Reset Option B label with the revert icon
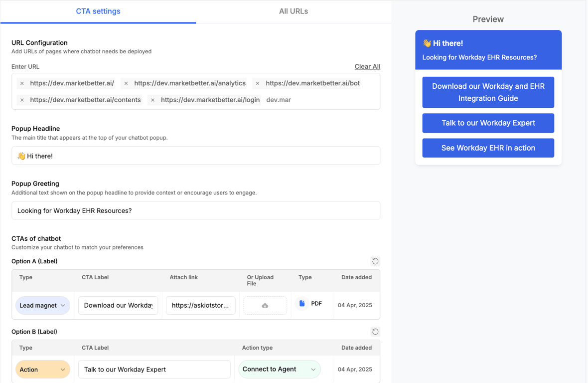588x383 pixels. pos(375,331)
